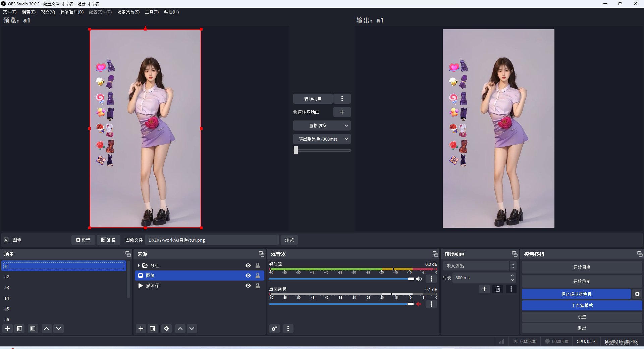Click image file path input field
This screenshot has height=349, width=644.
(x=212, y=240)
